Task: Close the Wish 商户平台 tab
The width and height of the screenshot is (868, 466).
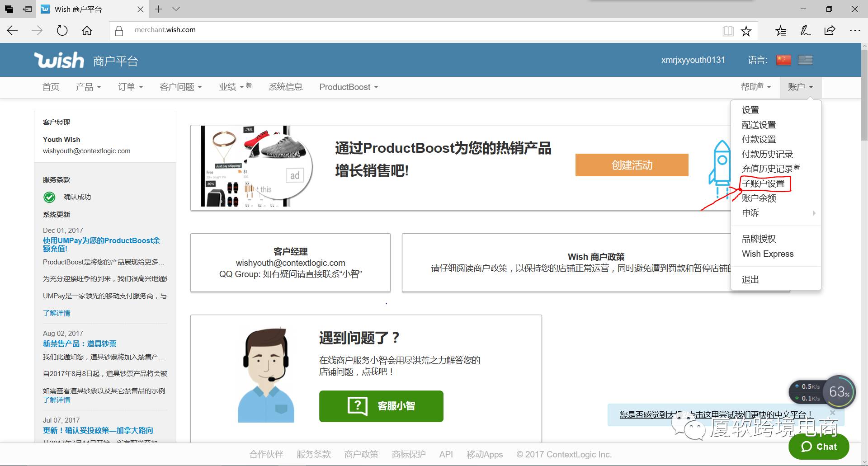Action: pos(141,9)
